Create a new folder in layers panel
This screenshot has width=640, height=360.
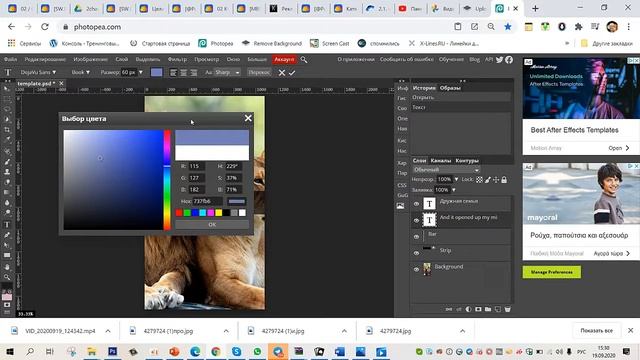tap(488, 309)
